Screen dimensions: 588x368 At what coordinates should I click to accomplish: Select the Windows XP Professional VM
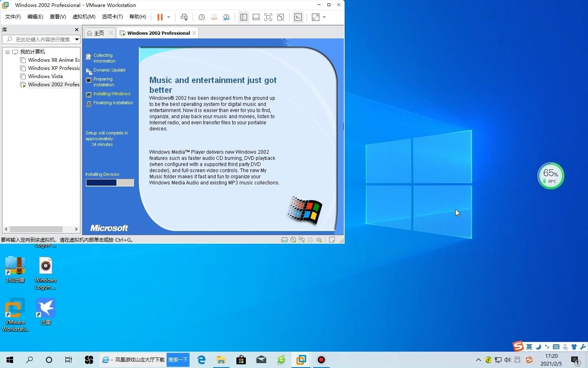(x=53, y=68)
